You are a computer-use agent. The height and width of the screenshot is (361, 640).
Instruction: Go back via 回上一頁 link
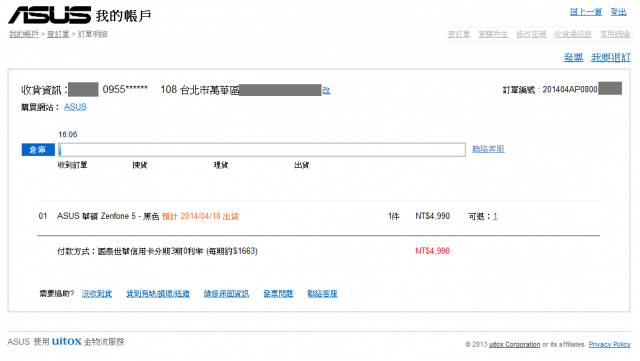click(586, 12)
